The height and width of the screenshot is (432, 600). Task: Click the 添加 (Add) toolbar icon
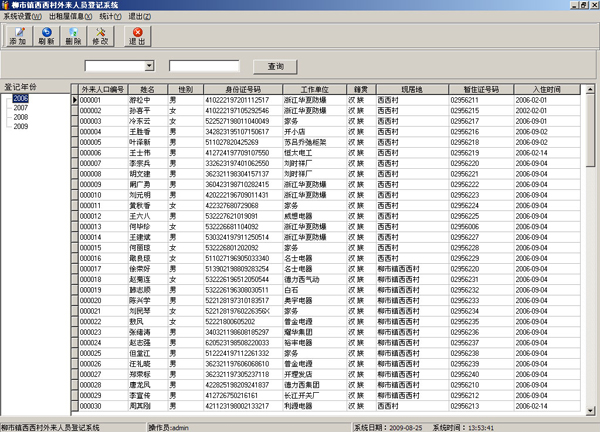pos(17,36)
